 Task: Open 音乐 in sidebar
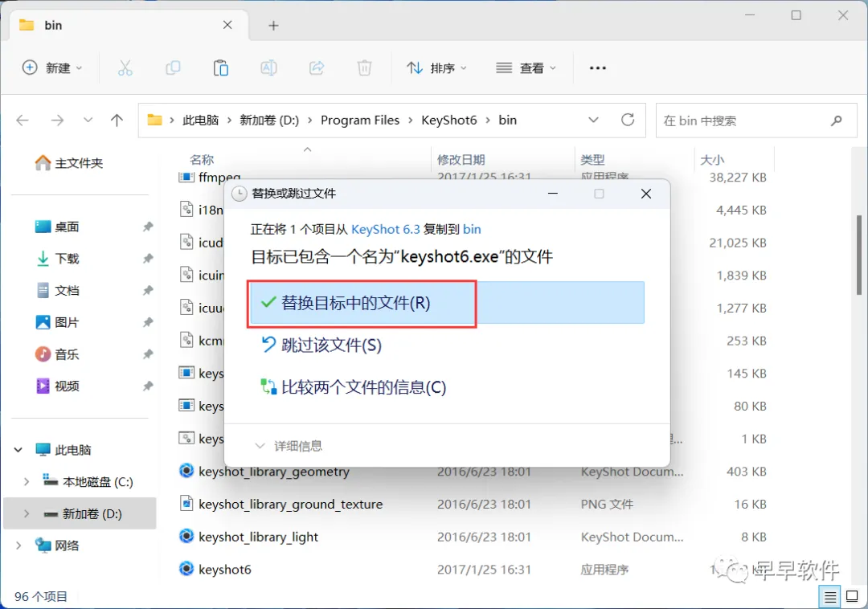(58, 354)
